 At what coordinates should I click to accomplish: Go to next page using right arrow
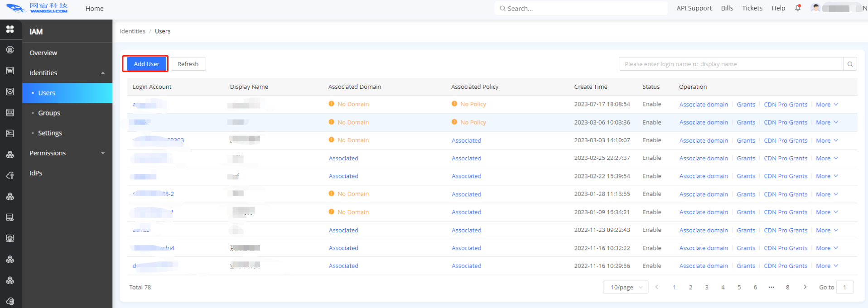[x=805, y=287]
